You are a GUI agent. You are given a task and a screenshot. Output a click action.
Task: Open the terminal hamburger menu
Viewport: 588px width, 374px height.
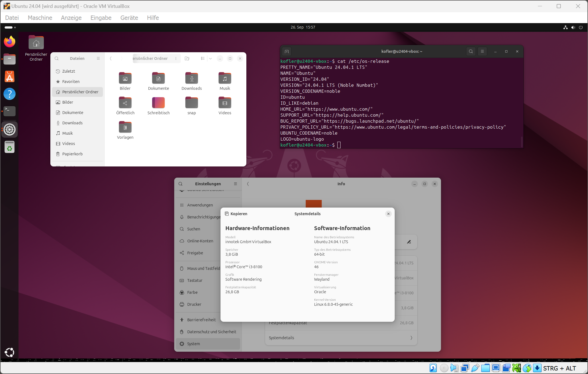tap(482, 51)
